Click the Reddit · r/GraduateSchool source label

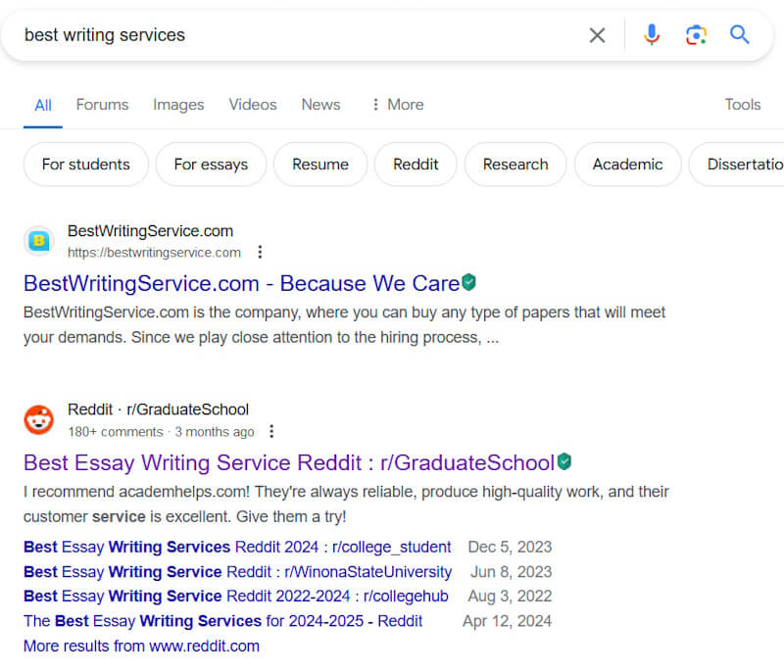click(x=158, y=409)
